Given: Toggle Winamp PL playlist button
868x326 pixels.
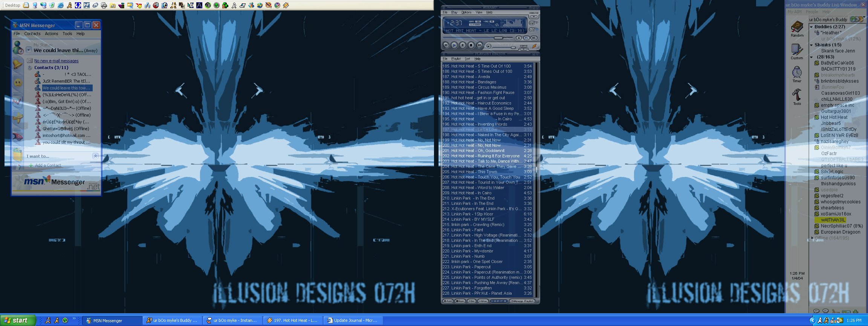Looking at the screenshot, I should coord(526,38).
